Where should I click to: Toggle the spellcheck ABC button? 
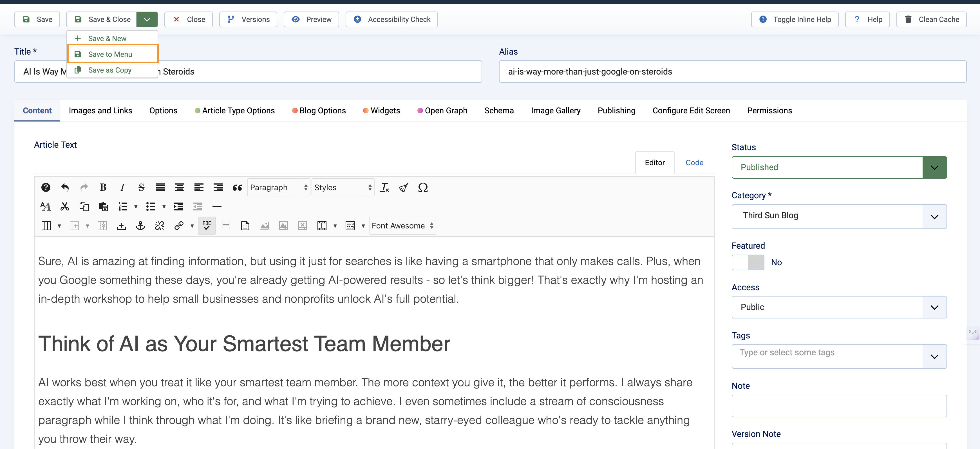pyautogui.click(x=207, y=226)
